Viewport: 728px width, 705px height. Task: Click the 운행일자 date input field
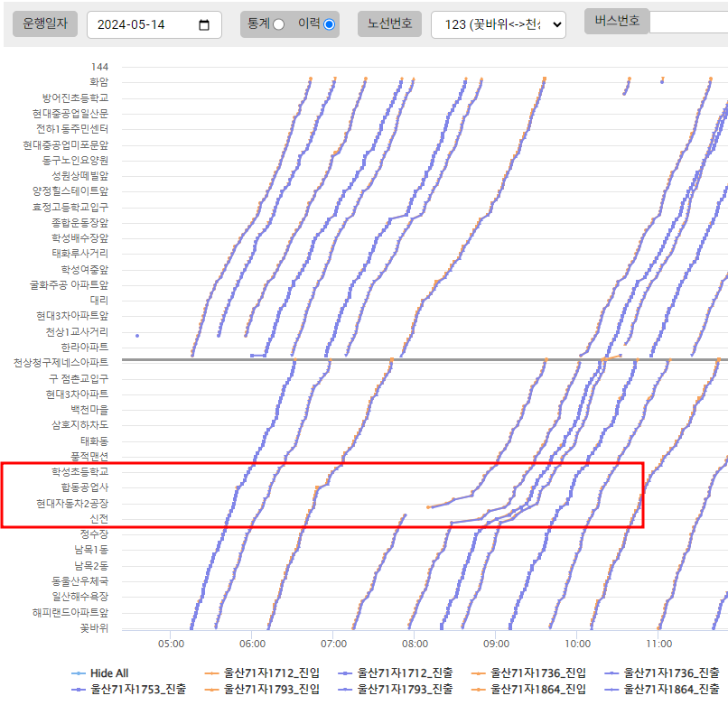(145, 25)
